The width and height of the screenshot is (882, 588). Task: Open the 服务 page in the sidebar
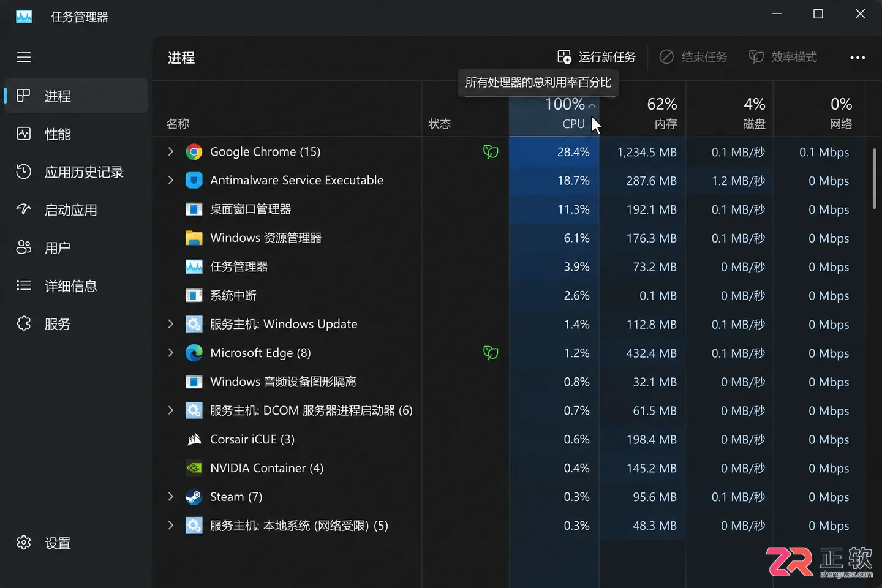click(76, 323)
